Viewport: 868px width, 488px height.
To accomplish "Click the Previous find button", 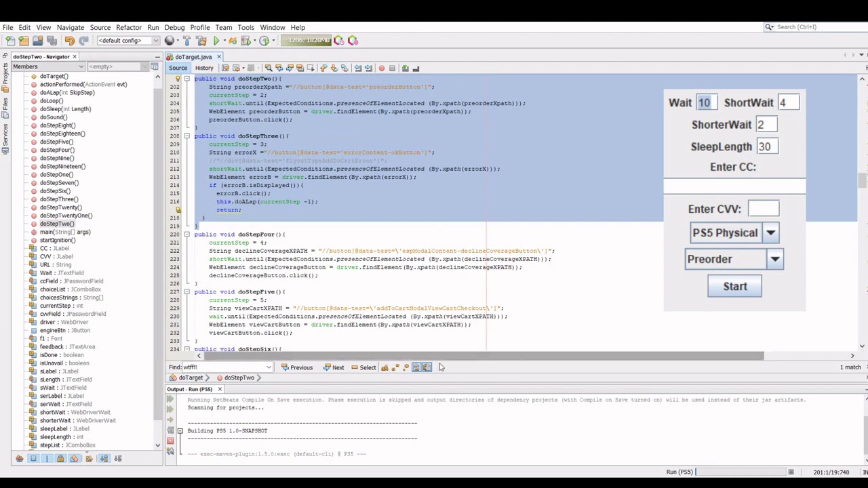I will coord(297,367).
